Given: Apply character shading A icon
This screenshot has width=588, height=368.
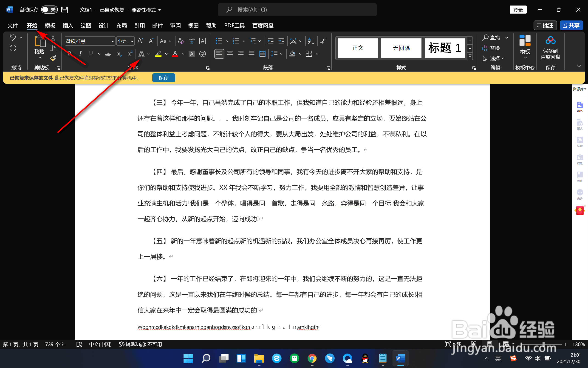Looking at the screenshot, I should pyautogui.click(x=192, y=54).
